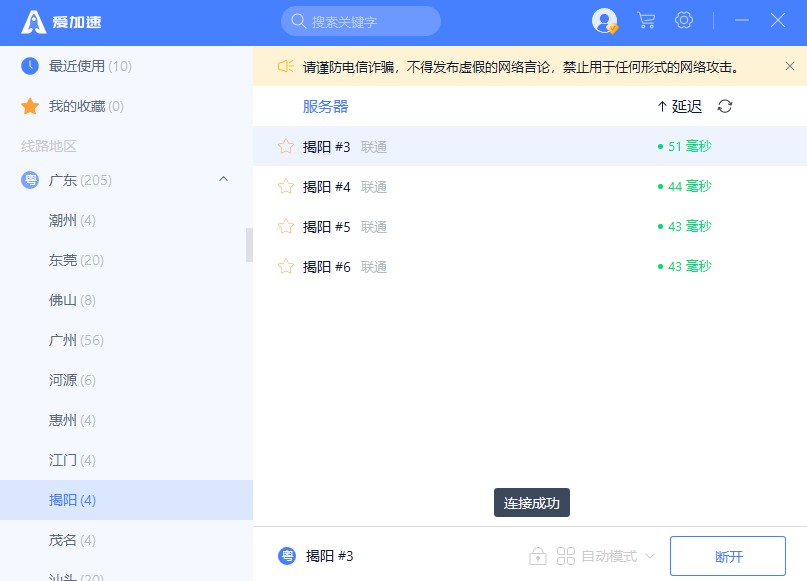Screen dimensions: 807x581
Task: Select 东莞 (20) city
Action: pyautogui.click(x=126, y=260)
